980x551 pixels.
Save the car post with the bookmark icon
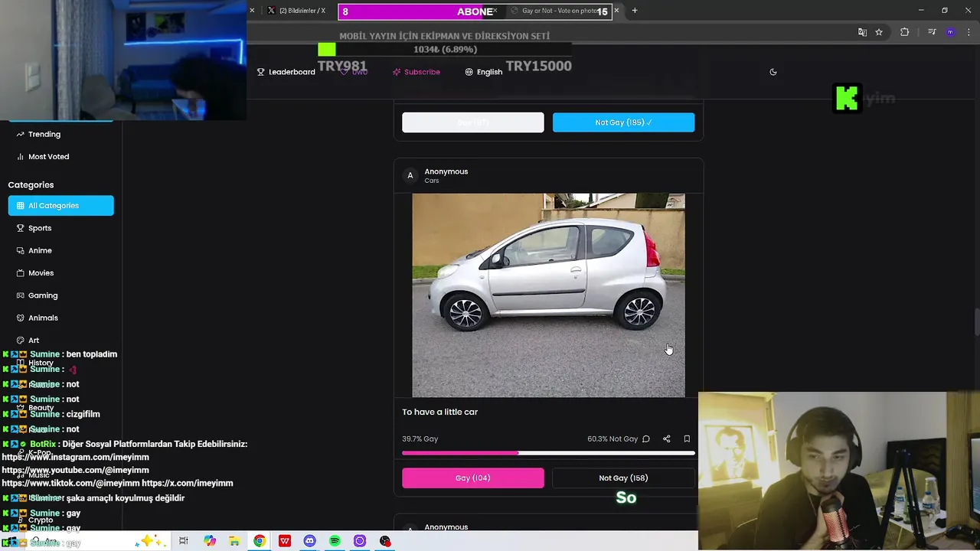(687, 439)
